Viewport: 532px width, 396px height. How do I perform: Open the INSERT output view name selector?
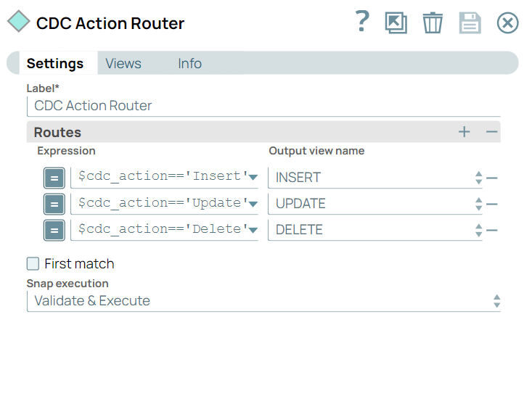pyautogui.click(x=375, y=177)
